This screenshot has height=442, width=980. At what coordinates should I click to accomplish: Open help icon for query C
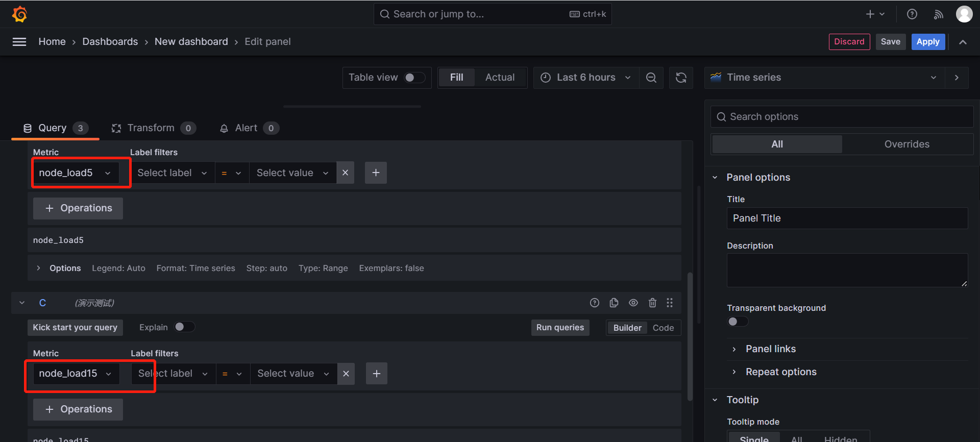pos(595,303)
